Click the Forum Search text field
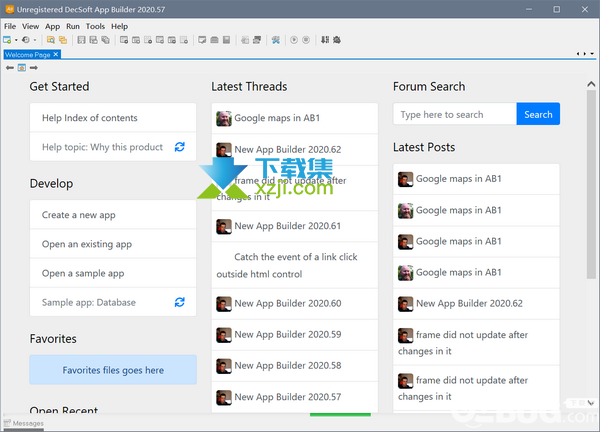 click(455, 114)
